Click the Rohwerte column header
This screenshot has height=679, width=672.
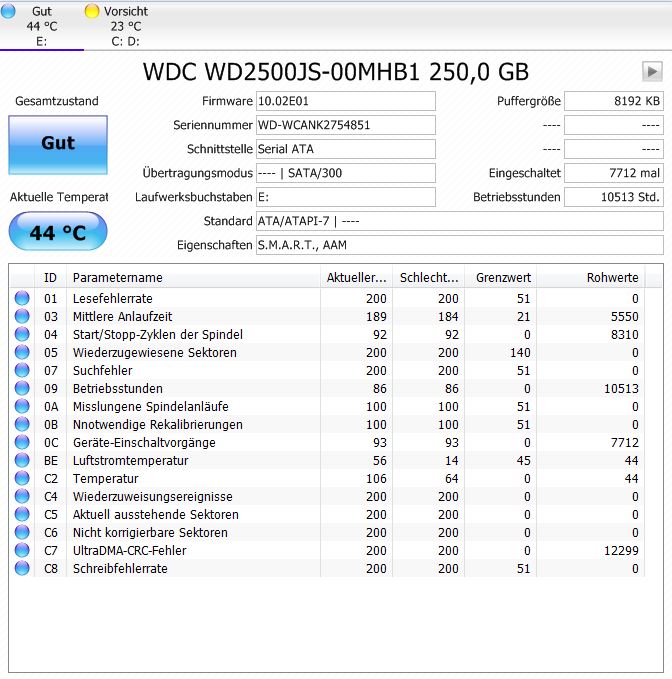pyautogui.click(x=591, y=278)
